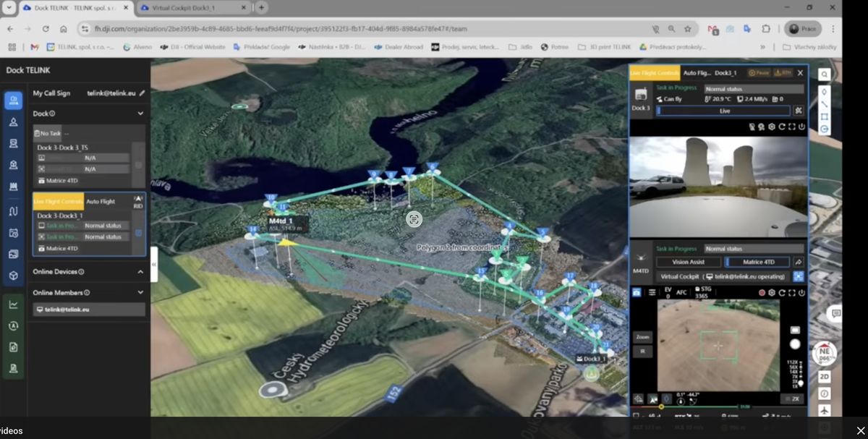868x439 pixels.
Task: Open Auto Flight tab in the dock list
Action: tap(101, 202)
